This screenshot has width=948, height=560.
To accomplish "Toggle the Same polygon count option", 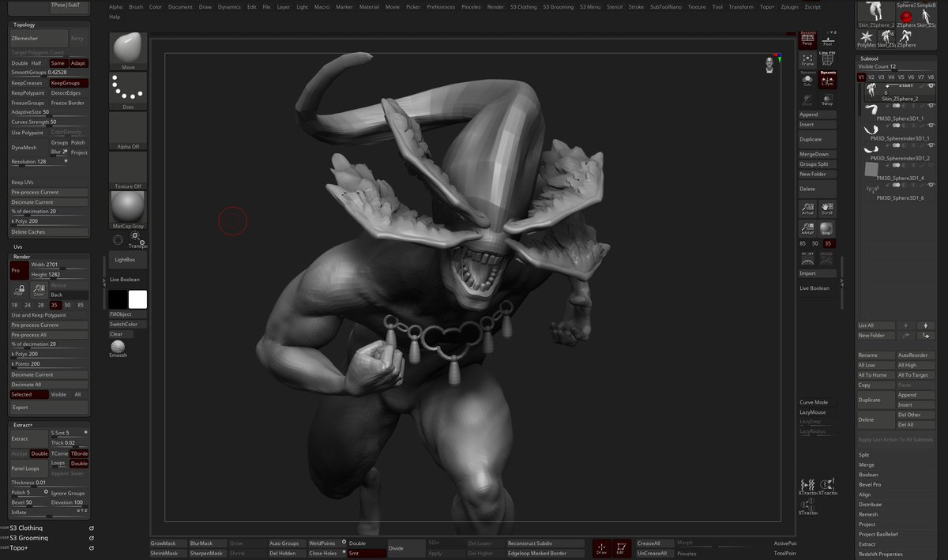I will tap(58, 63).
